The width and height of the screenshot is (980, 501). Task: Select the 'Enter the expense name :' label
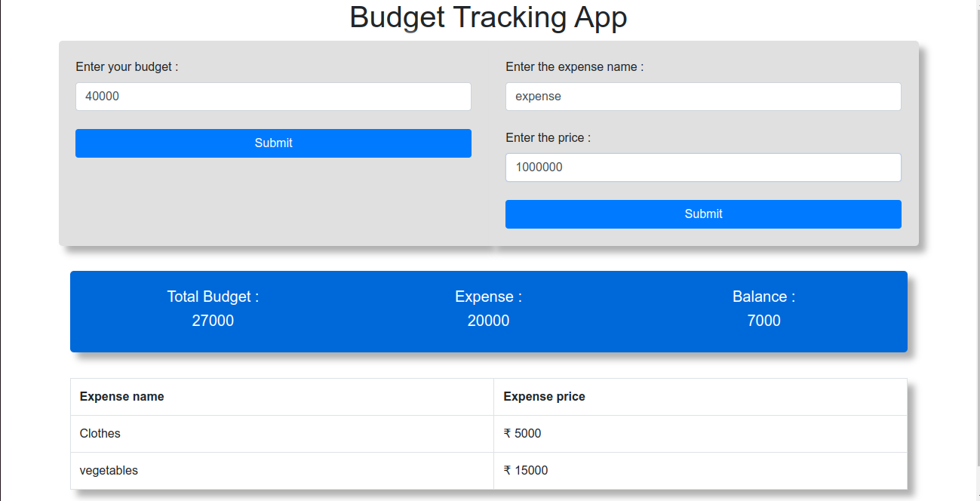(574, 66)
